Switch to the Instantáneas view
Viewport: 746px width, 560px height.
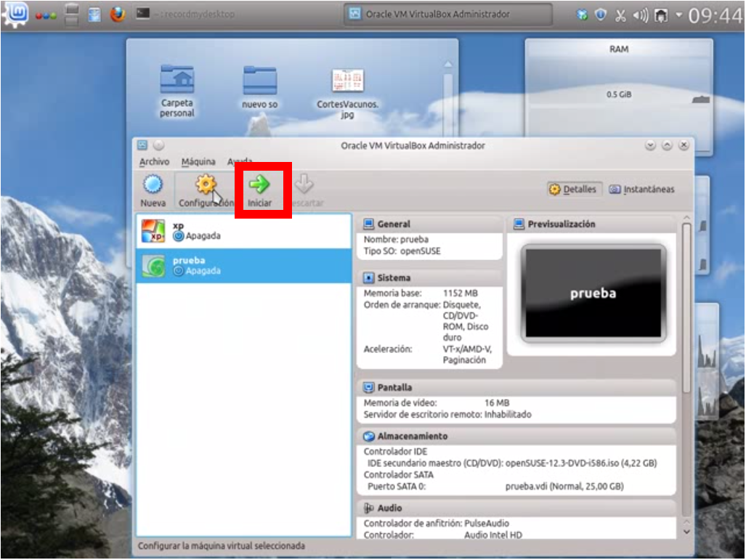[642, 190]
